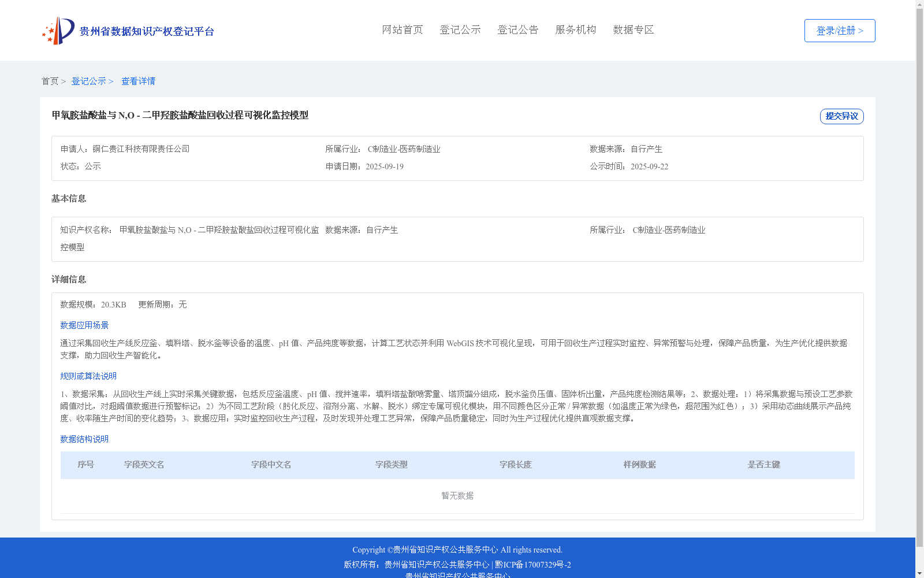Click up arrow of page scrollbar

pyautogui.click(x=919, y=4)
